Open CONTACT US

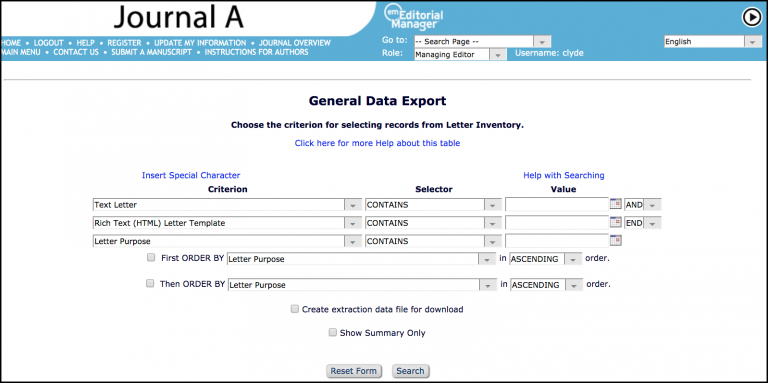coord(76,52)
